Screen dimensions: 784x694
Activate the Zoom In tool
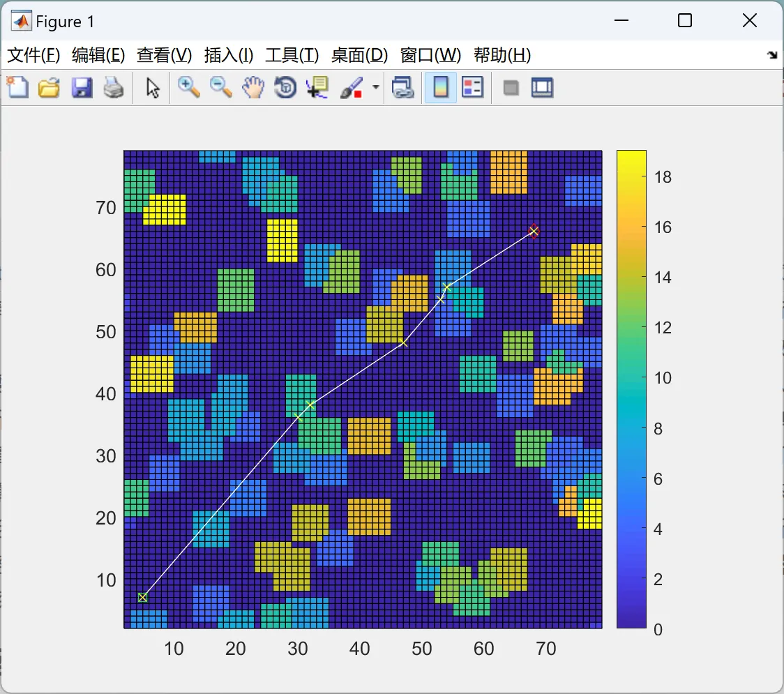pyautogui.click(x=188, y=87)
